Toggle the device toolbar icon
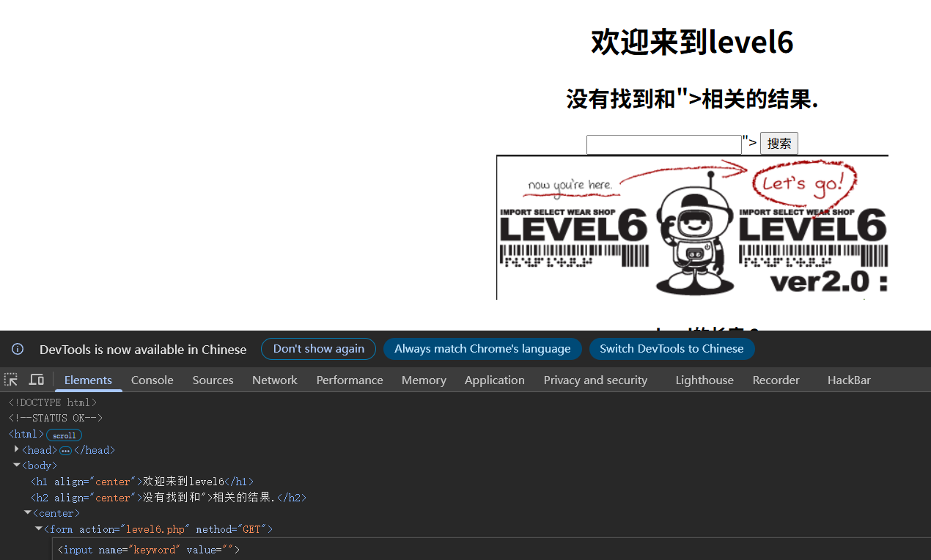 [36, 380]
